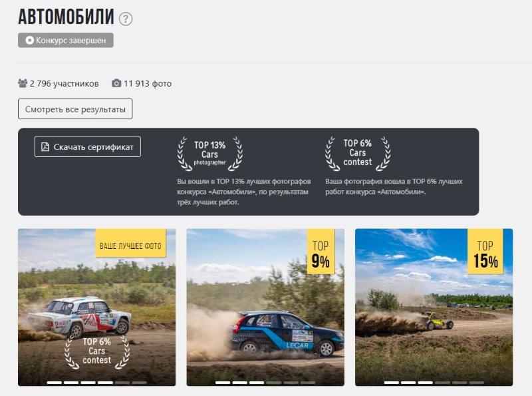Download certificate via "Скачать сертификат"
Screen dimensions: 532x396
coord(88,146)
